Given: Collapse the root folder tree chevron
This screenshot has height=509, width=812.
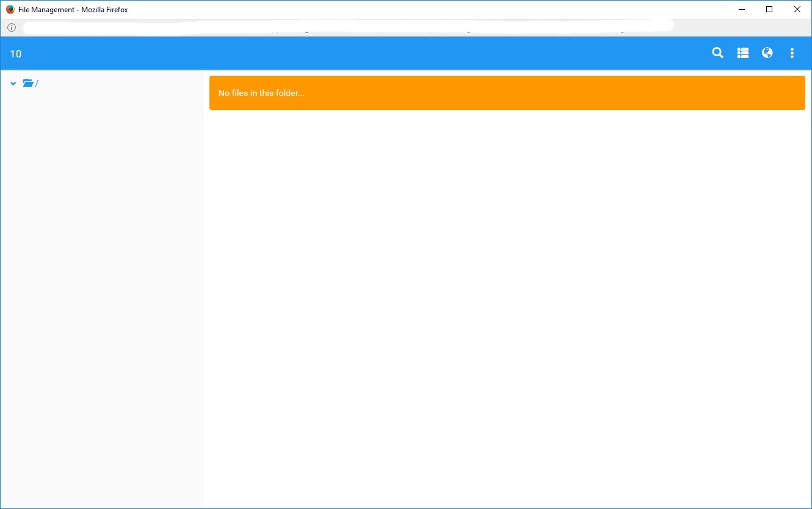Looking at the screenshot, I should (x=13, y=84).
